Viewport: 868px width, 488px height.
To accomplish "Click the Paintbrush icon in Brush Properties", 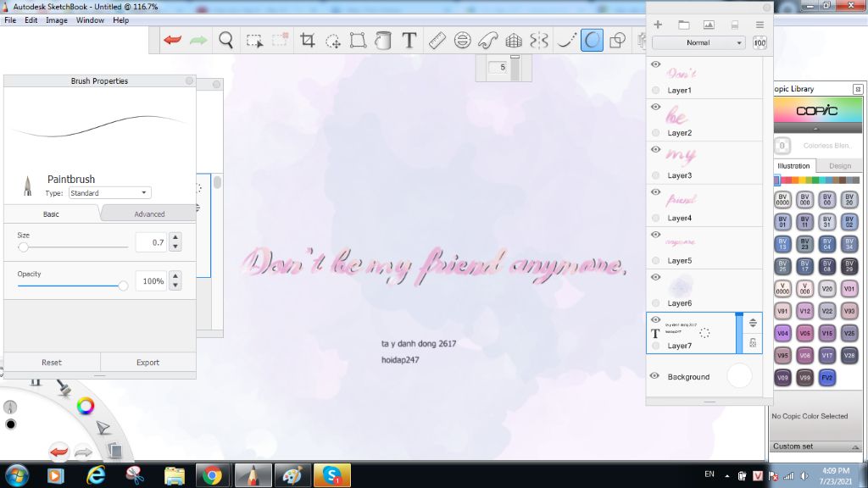I will 28,186.
